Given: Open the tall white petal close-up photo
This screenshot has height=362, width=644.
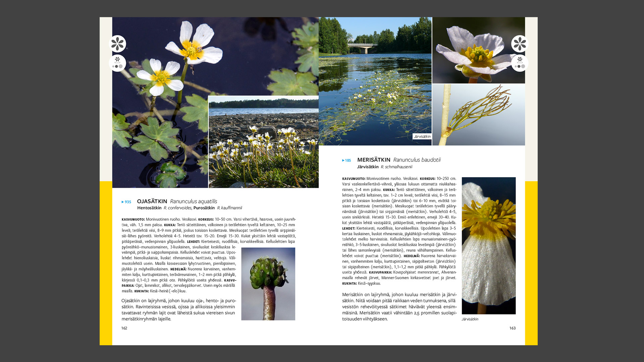Looking at the screenshot, I should coord(488,246).
